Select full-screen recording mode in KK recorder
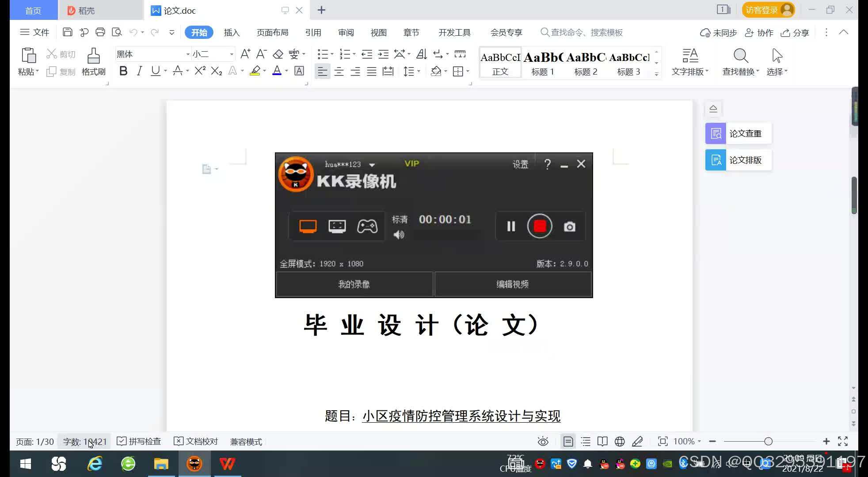Image resolution: width=868 pixels, height=477 pixels. (x=308, y=227)
